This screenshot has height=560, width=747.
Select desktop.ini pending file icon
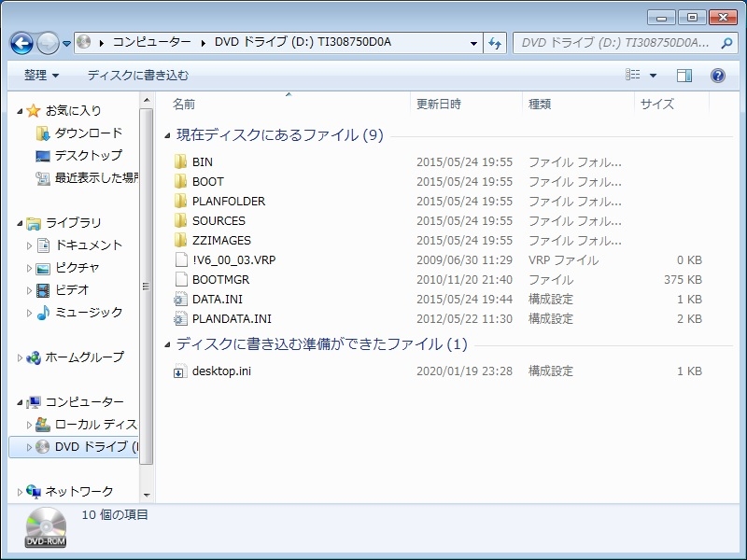pyautogui.click(x=180, y=371)
